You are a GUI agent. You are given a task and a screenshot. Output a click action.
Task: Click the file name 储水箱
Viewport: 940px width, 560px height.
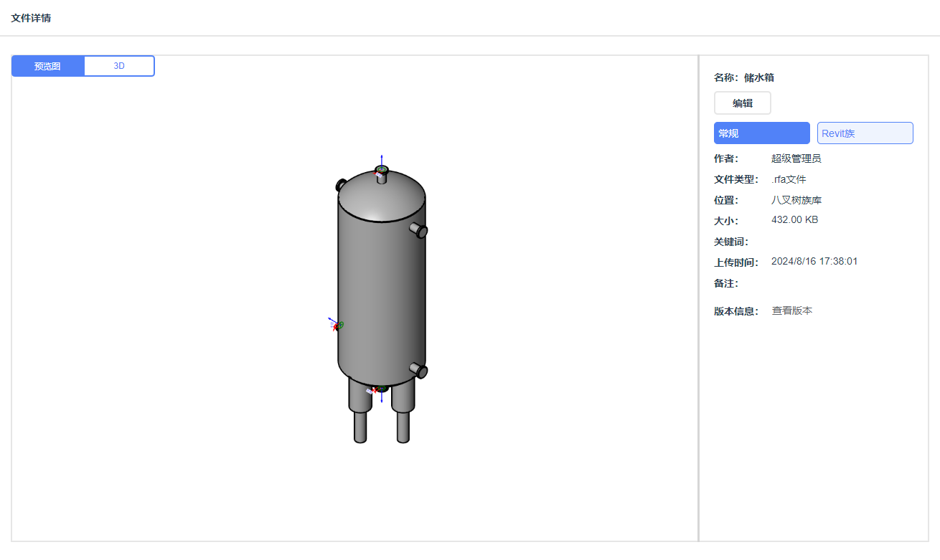tap(758, 77)
